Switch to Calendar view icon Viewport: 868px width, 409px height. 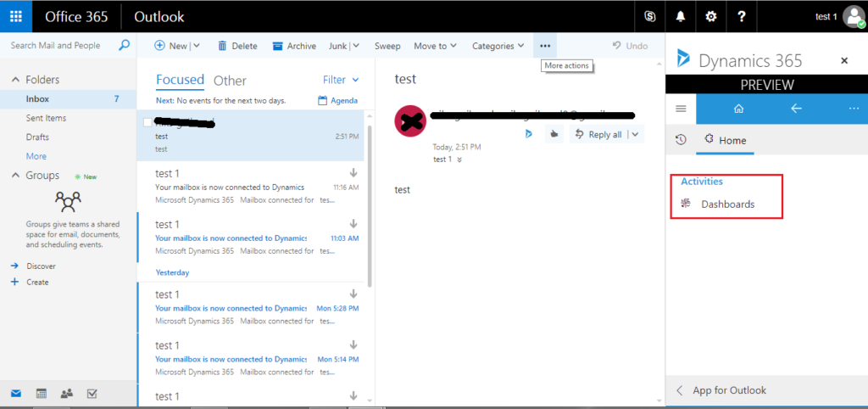click(42, 394)
